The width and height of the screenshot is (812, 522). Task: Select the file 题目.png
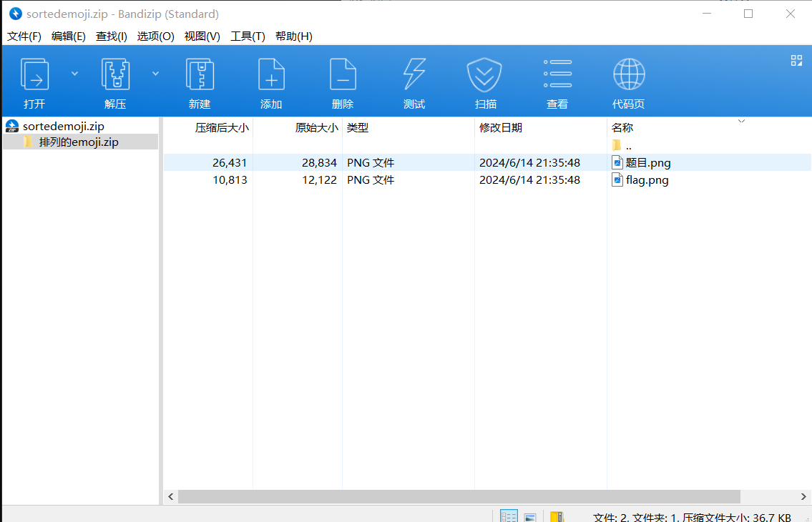point(648,162)
